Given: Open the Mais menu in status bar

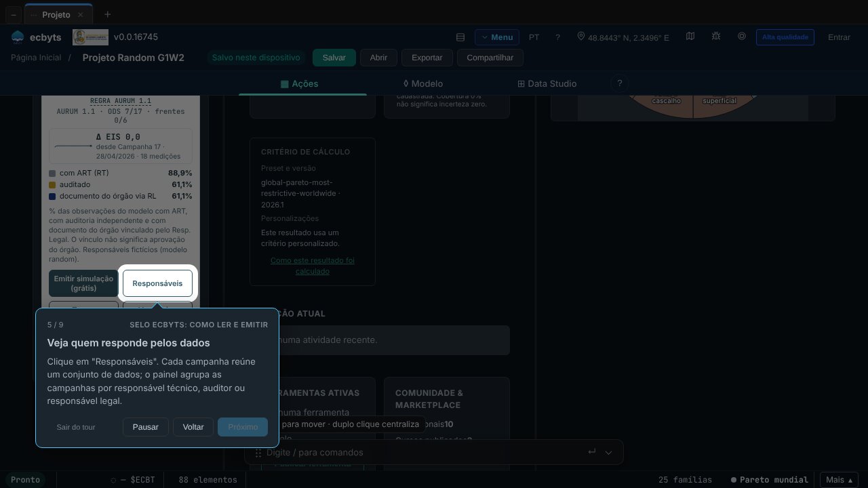Looking at the screenshot, I should tap(839, 480).
